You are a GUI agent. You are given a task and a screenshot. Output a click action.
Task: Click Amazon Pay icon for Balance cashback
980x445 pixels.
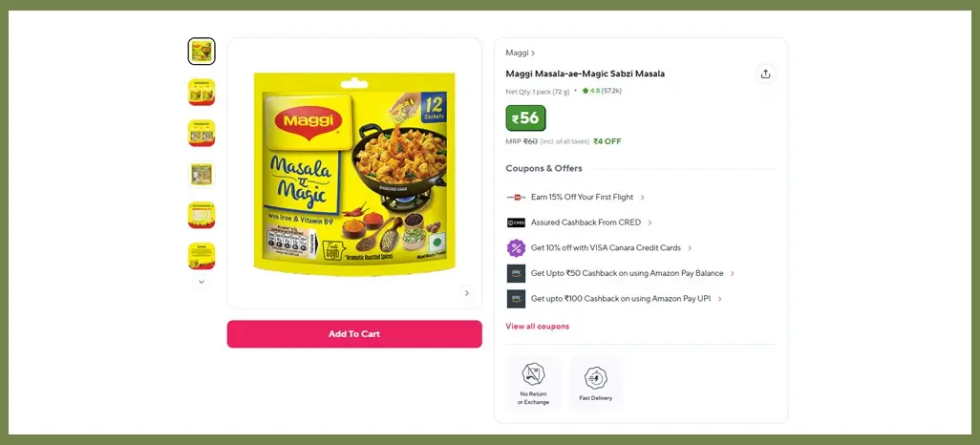[x=516, y=273]
